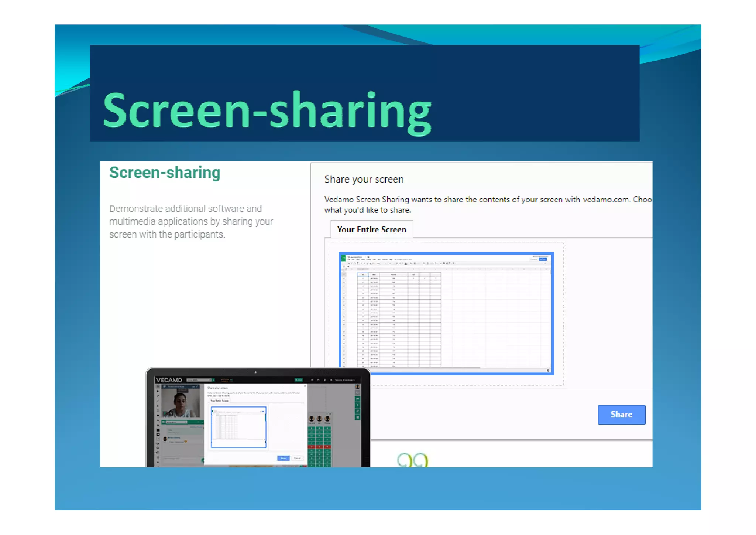The width and height of the screenshot is (756, 535).
Task: Choose the large spreadsheet screen preview thumbnail
Action: [x=446, y=313]
